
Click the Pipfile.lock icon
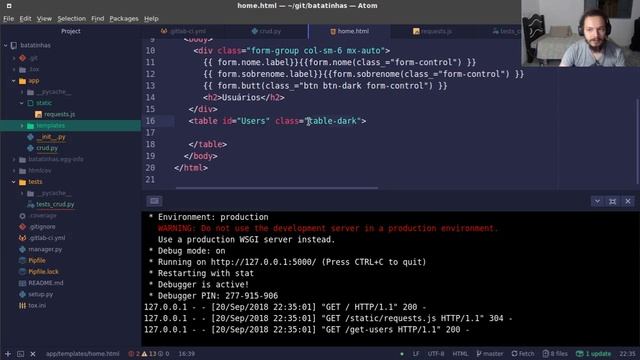click(22, 272)
